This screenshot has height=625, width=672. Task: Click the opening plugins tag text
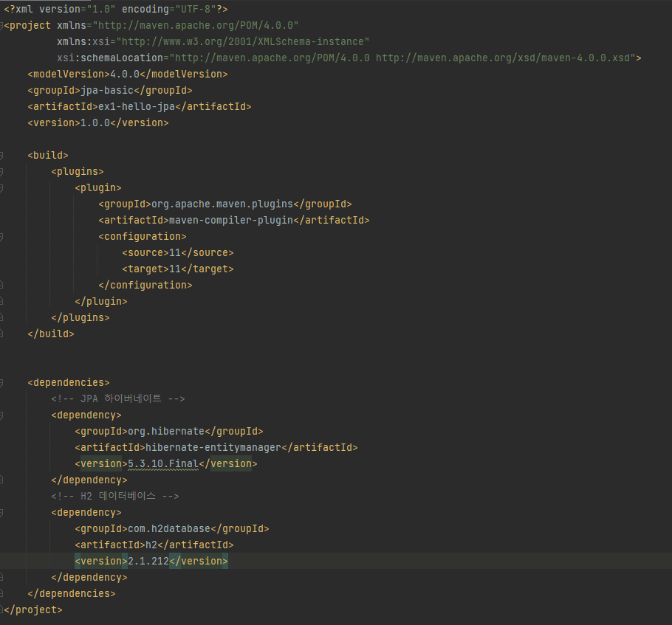(x=78, y=171)
